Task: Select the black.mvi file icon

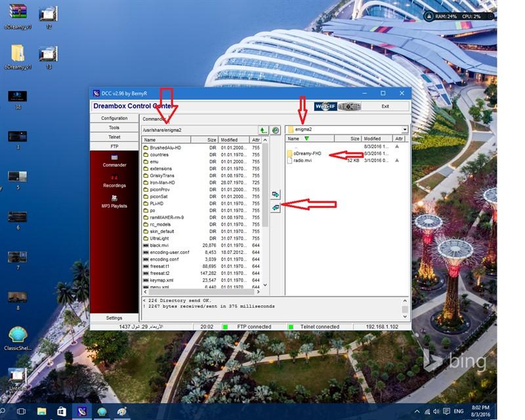Action: tap(146, 245)
